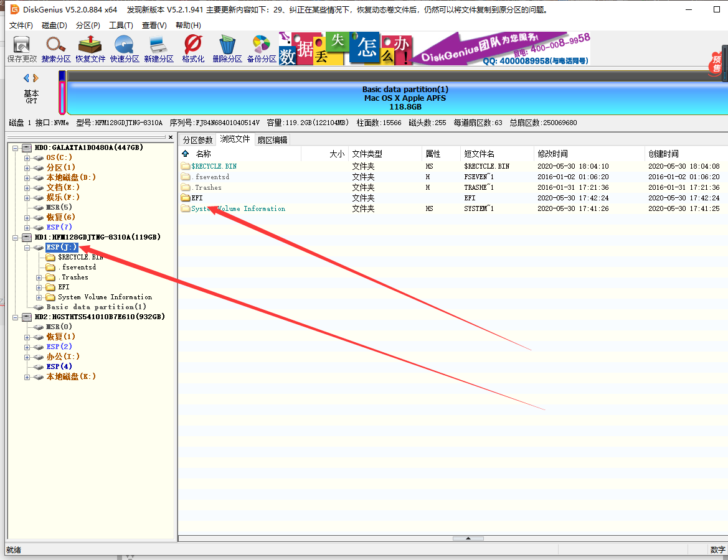Click the collapse arrow handle below the file list
Image resolution: width=728 pixels, height=560 pixels.
point(468,538)
